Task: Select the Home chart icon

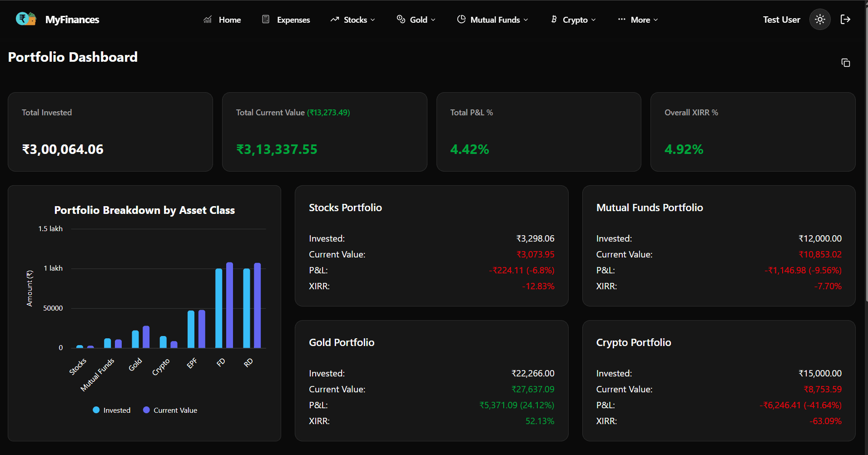Action: point(207,20)
